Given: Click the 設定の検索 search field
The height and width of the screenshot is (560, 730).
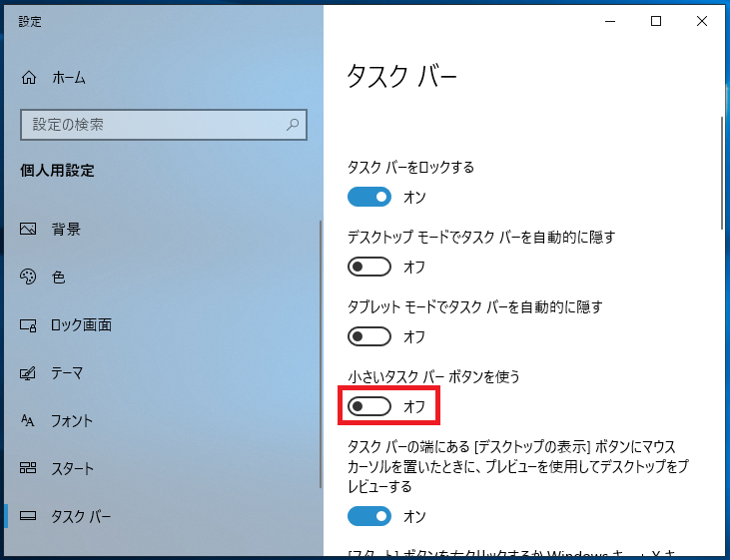Looking at the screenshot, I should [164, 125].
